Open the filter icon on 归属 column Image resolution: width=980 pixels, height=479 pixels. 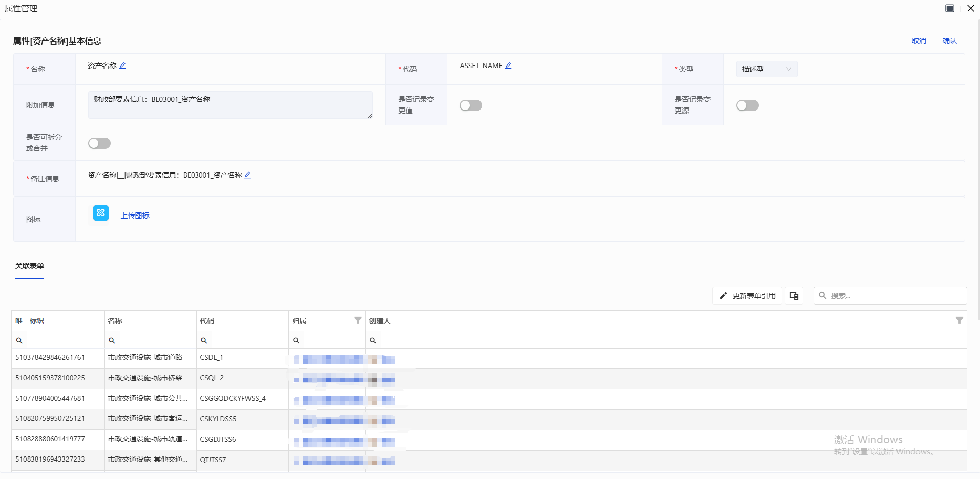tap(358, 320)
